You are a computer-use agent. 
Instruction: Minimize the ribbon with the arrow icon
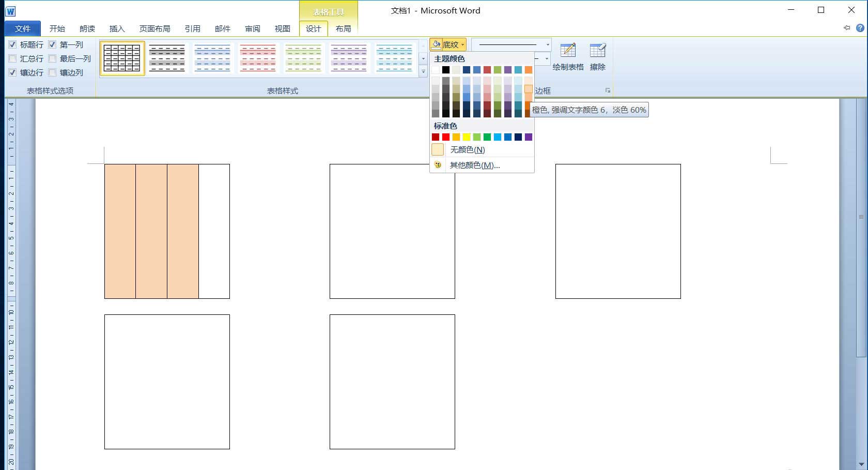pyautogui.click(x=847, y=28)
